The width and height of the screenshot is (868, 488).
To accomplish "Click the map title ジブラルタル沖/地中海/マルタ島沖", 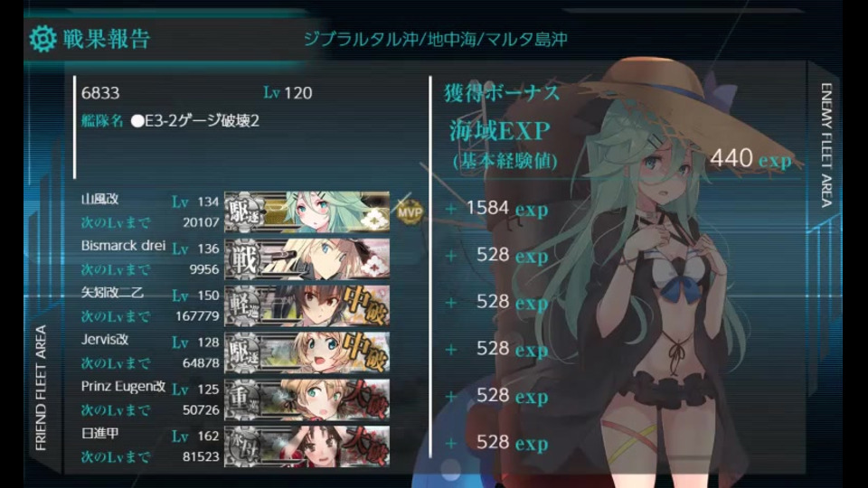I will click(x=436, y=39).
